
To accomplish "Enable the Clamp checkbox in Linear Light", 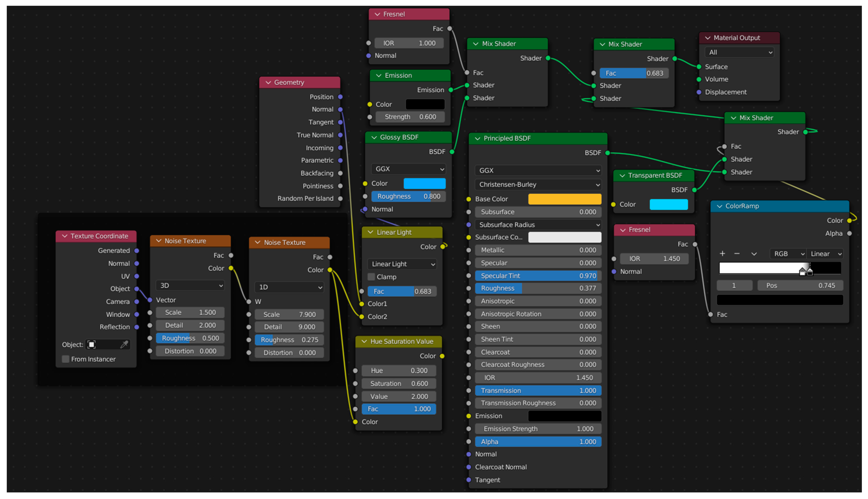I will pyautogui.click(x=371, y=277).
